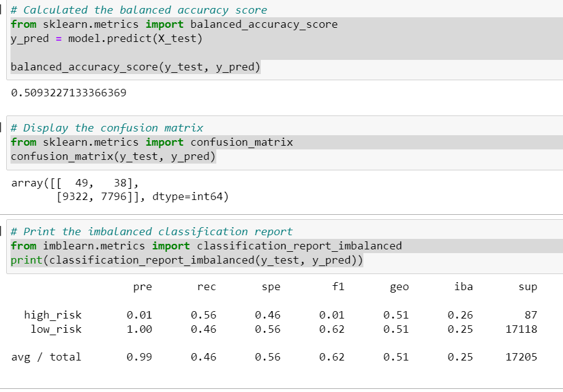Click the 'geo' column header in the report
563x392 pixels.
399,287
